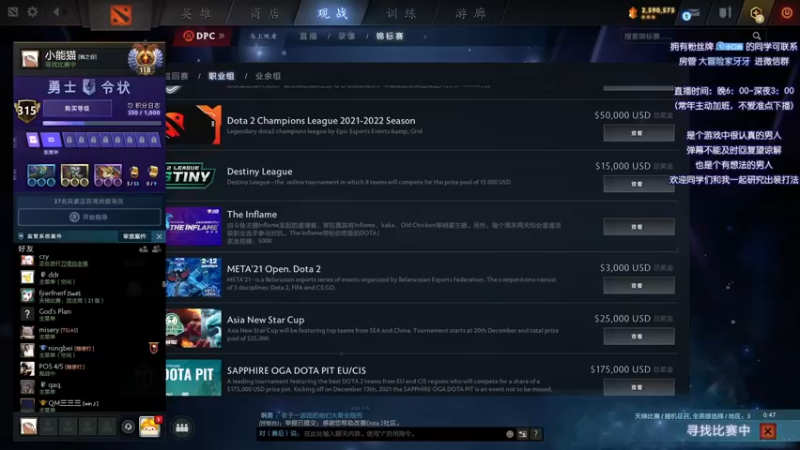Click the tournament search magnifier icon

point(757,36)
